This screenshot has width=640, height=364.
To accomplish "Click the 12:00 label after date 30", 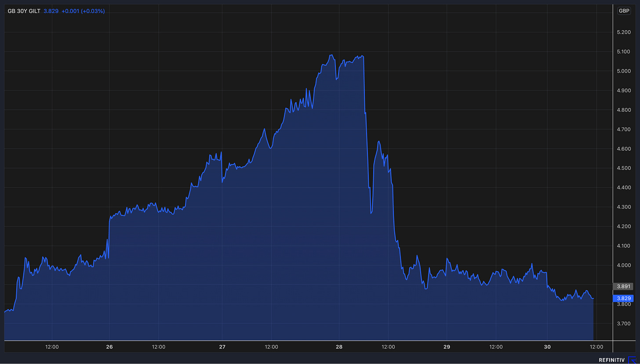I will tap(596, 347).
